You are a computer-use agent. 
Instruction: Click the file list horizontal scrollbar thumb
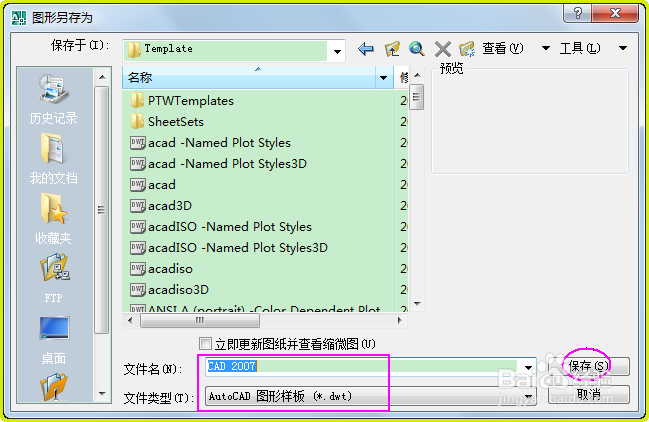click(200, 321)
